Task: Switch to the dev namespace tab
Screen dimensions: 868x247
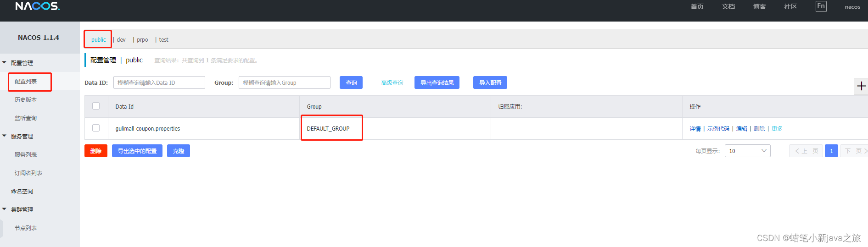Action: (x=121, y=40)
